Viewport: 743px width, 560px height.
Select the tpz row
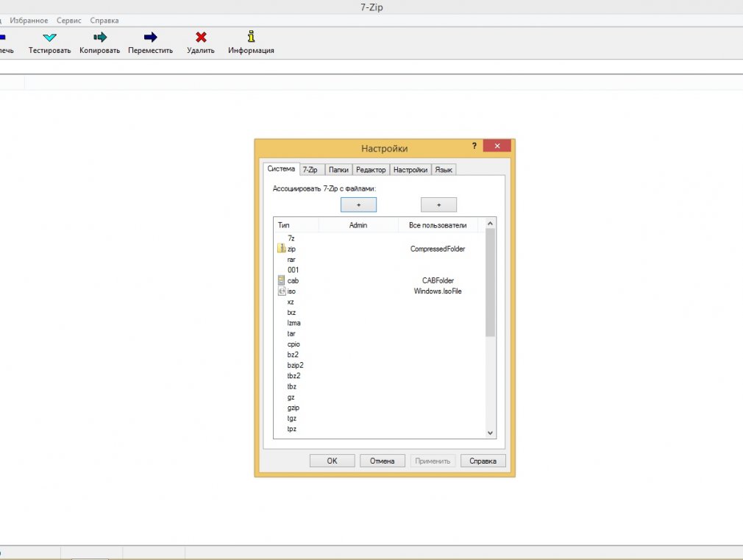[x=380, y=429]
